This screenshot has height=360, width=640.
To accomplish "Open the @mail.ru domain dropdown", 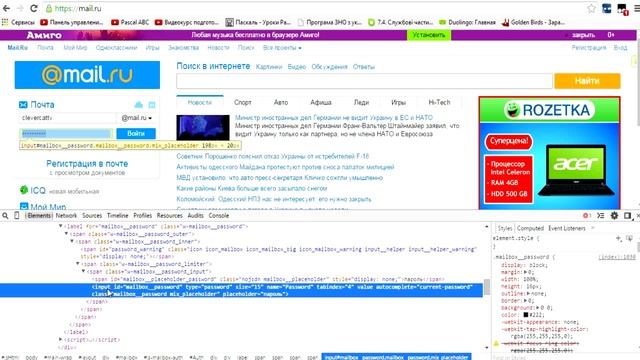I will pyautogui.click(x=136, y=118).
